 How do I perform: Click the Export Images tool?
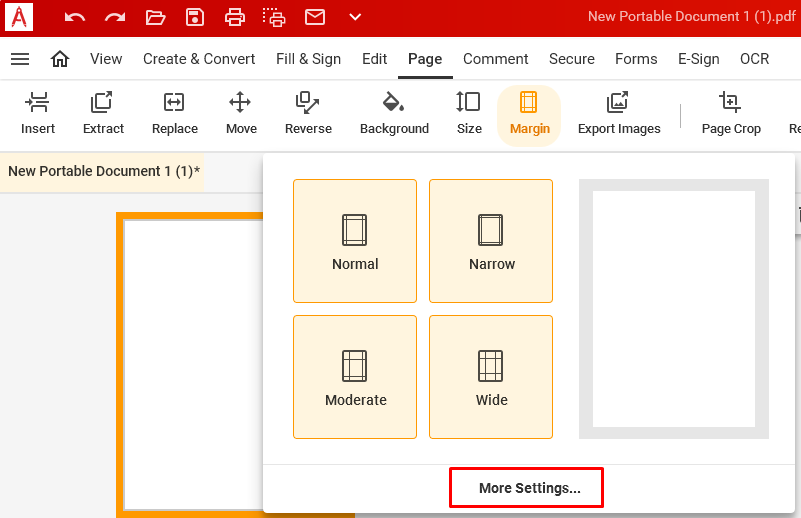point(619,113)
